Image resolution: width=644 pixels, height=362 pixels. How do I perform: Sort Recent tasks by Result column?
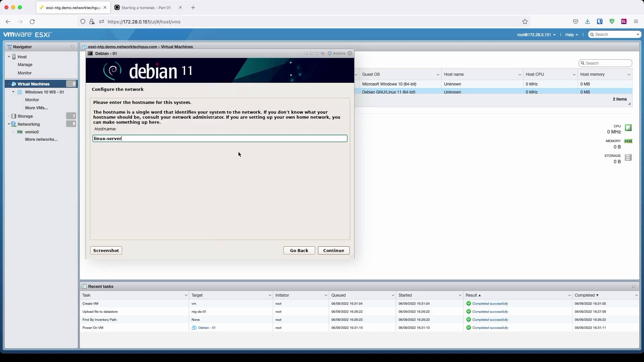tap(473, 295)
